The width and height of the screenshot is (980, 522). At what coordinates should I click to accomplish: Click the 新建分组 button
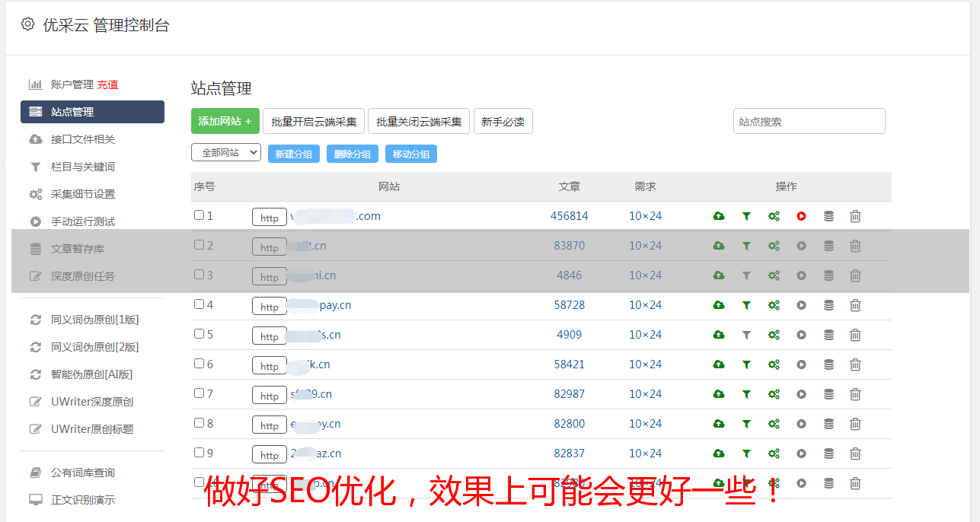294,154
